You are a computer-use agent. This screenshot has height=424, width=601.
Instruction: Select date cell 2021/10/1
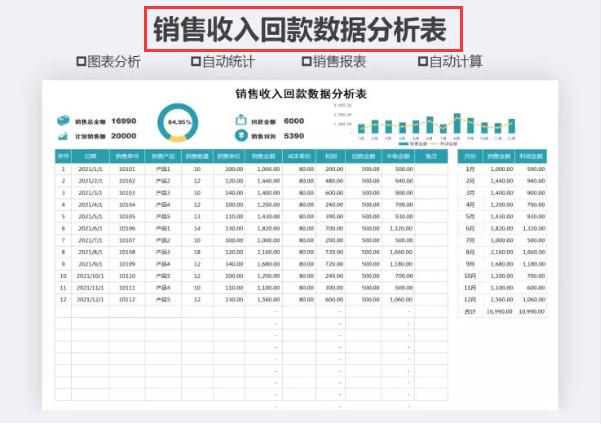pyautogui.click(x=90, y=276)
